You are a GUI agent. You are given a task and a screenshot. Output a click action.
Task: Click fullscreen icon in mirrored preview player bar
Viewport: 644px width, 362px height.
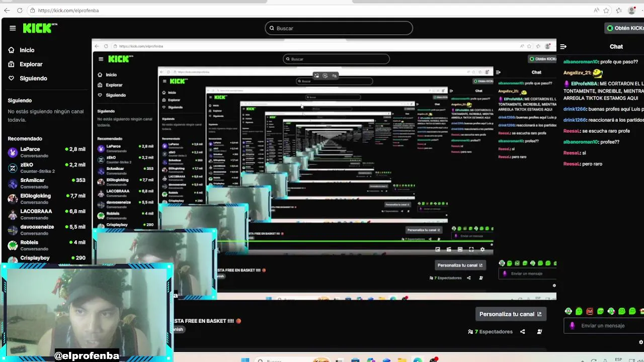471,249
